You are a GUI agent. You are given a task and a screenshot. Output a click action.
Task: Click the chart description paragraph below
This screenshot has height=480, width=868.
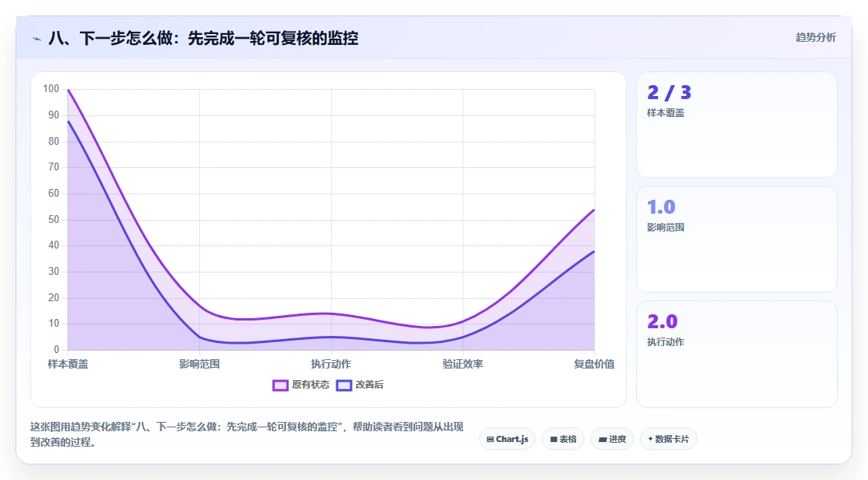(x=246, y=434)
